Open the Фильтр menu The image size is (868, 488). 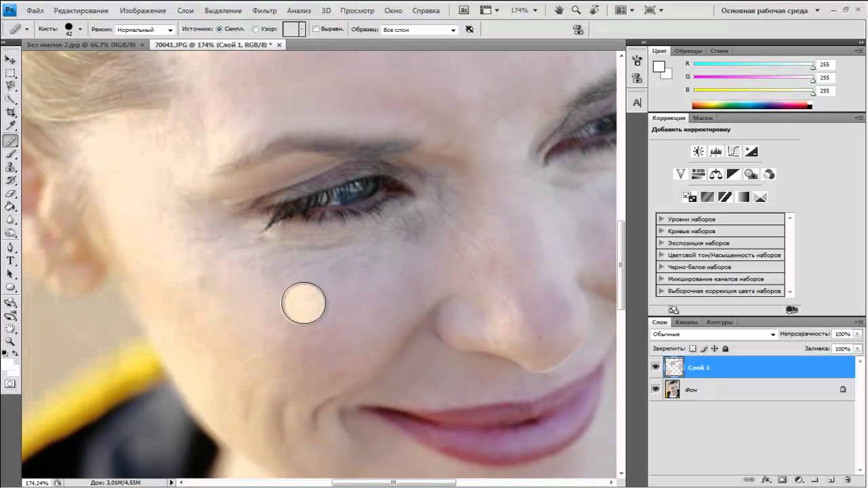point(264,11)
